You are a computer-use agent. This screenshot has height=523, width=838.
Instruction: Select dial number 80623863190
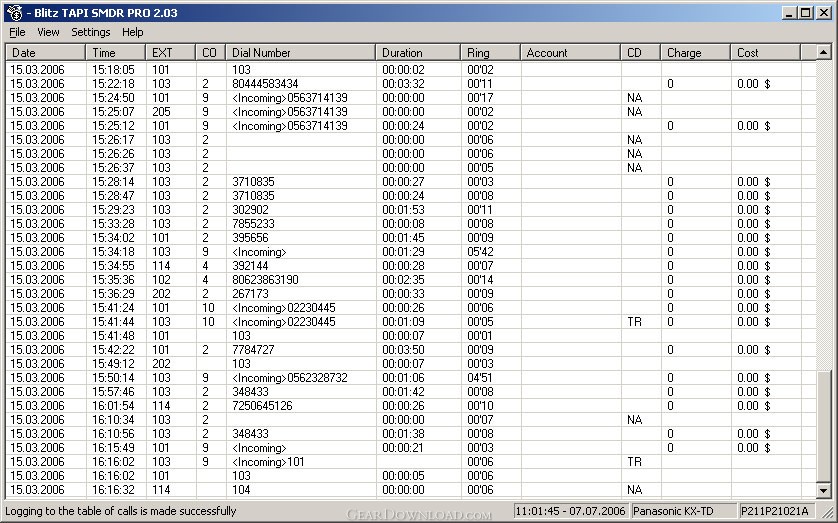[265, 279]
